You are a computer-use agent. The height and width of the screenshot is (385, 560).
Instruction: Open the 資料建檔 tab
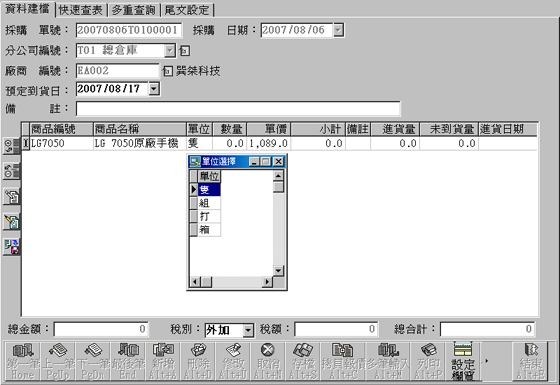click(28, 9)
